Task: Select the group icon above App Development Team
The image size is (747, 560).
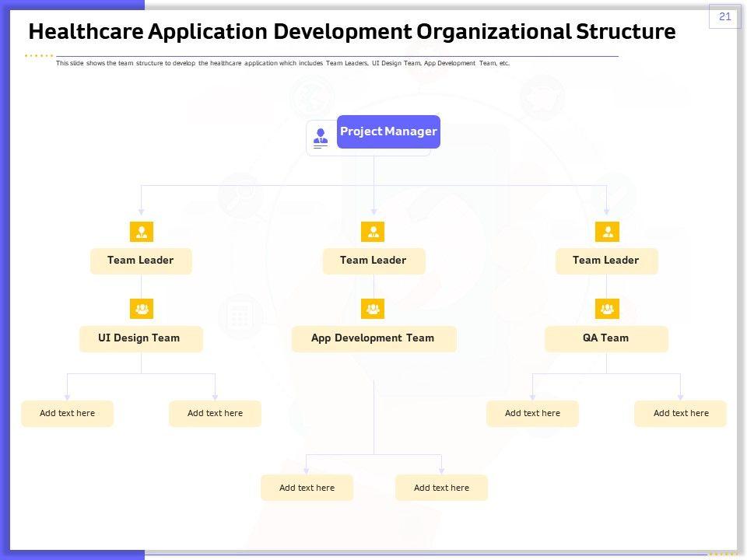Action: (x=373, y=309)
